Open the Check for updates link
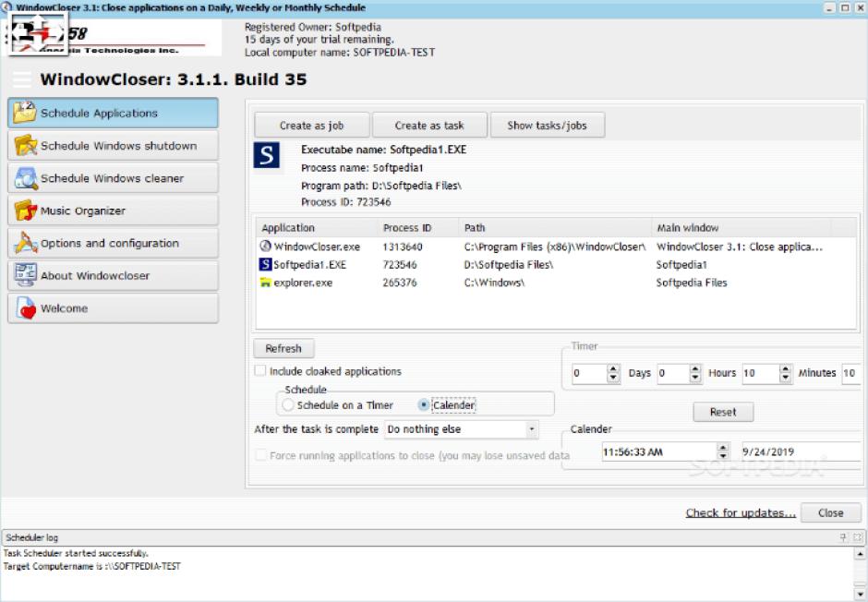 tap(741, 513)
